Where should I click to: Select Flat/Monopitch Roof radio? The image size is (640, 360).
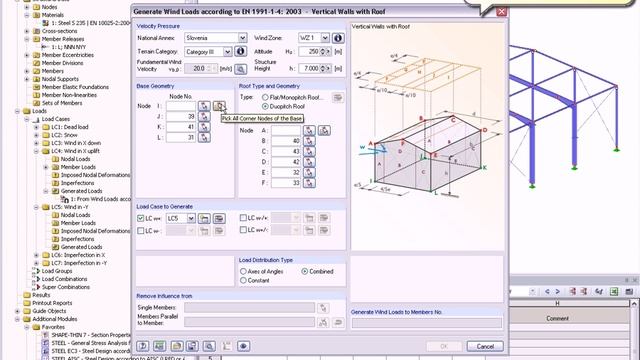click(265, 98)
